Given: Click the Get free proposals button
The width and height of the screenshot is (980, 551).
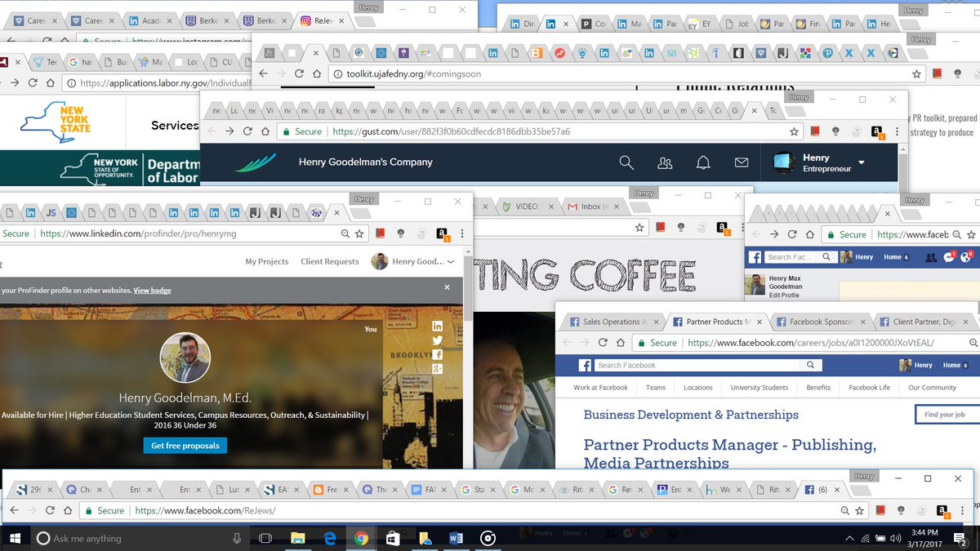Looking at the screenshot, I should [x=185, y=446].
